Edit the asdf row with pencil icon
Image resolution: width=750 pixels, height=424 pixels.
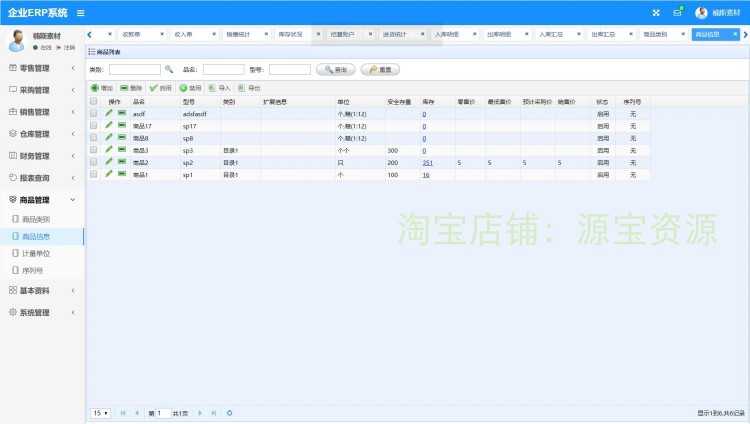pyautogui.click(x=109, y=113)
